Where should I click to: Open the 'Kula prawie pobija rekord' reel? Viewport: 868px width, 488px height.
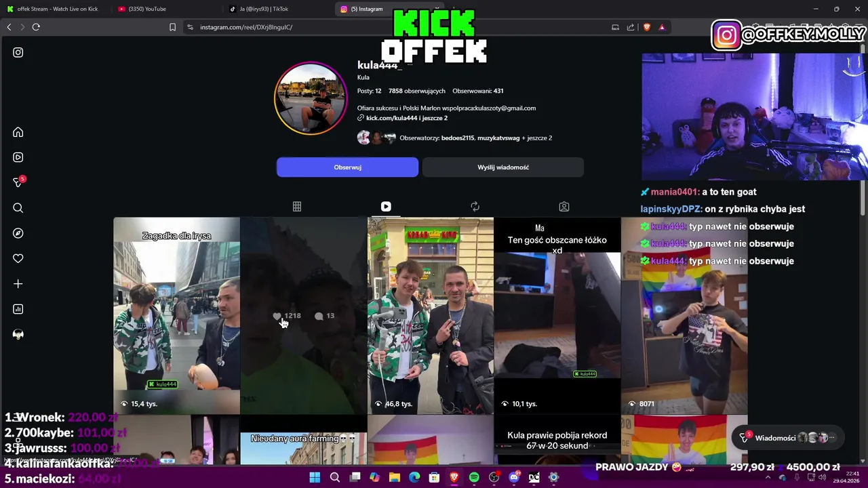557,441
